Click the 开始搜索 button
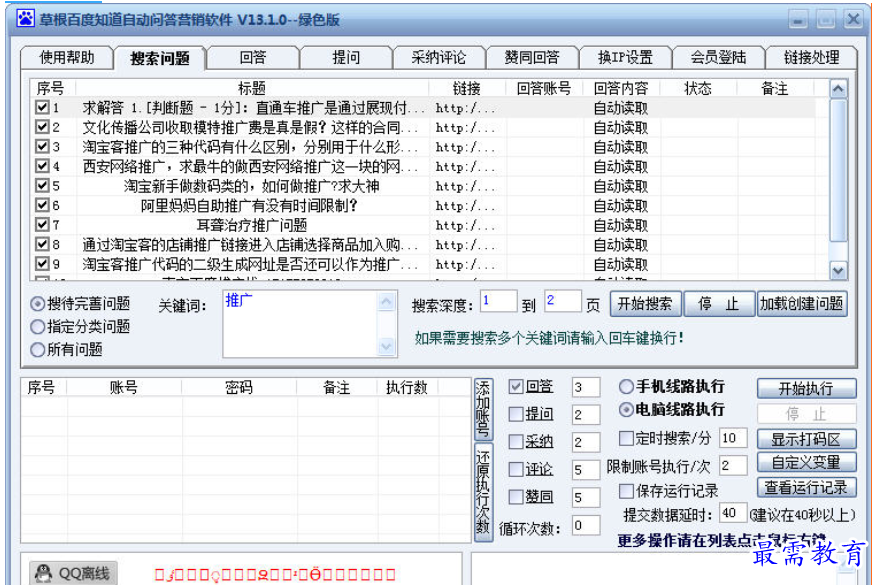 coord(645,304)
